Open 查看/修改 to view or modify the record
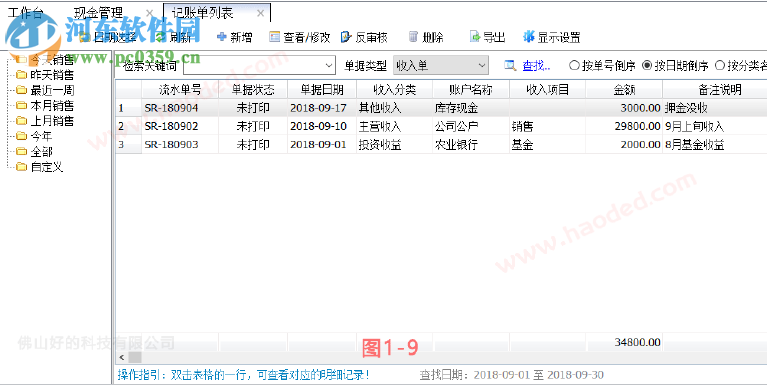Image resolution: width=767 pixels, height=387 pixels. (300, 37)
